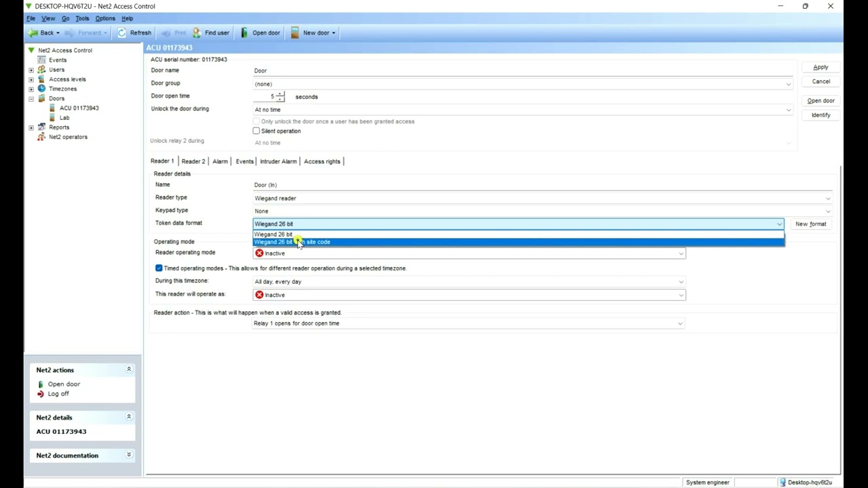Viewport: 868px width, 488px height.
Task: Expand the Access levels tree node
Action: pyautogui.click(x=31, y=79)
